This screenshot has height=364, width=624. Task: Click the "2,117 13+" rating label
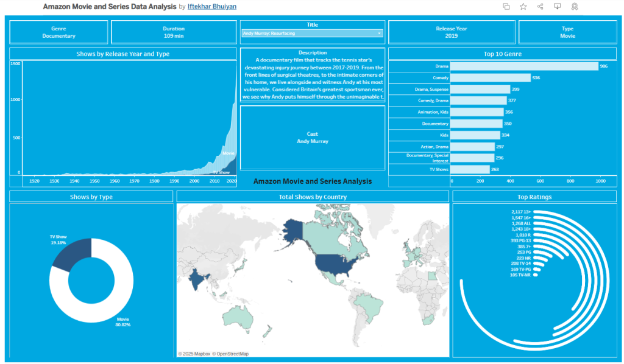coord(522,212)
